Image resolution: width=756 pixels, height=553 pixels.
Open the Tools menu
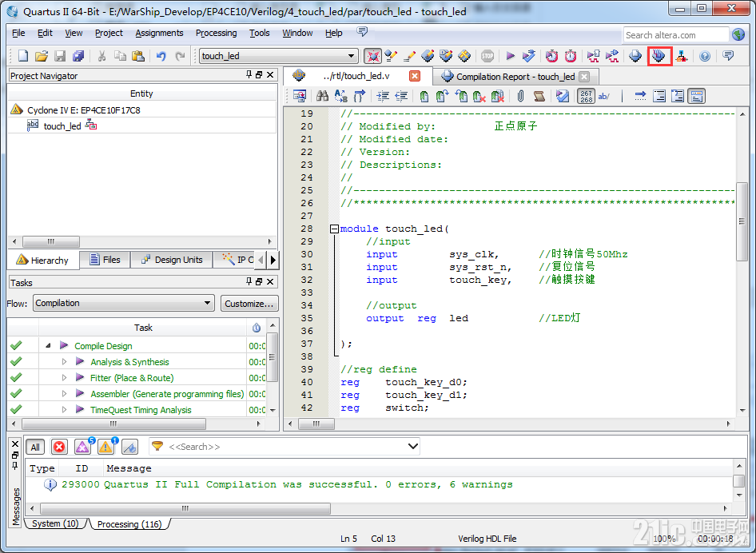(260, 33)
